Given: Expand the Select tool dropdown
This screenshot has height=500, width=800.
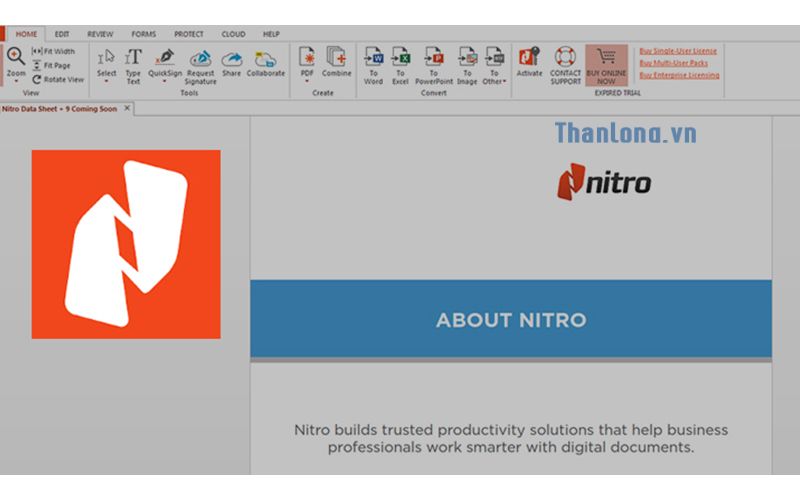Looking at the screenshot, I should (x=106, y=81).
